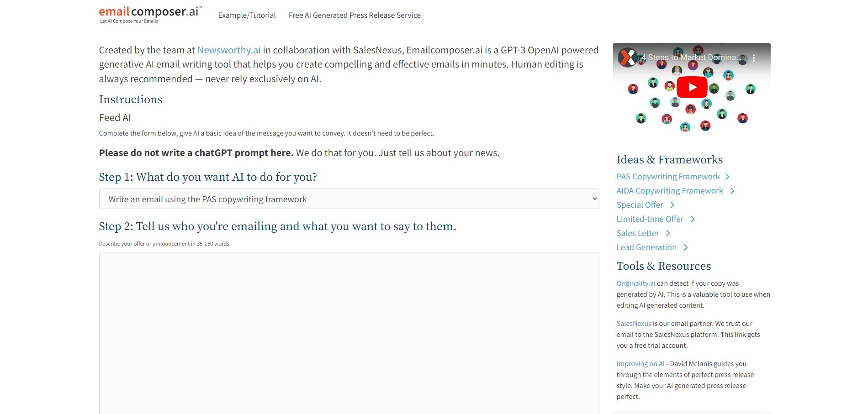Click the chevron after Limited-time Offer
Screen dimensions: 868x414
click(x=693, y=219)
